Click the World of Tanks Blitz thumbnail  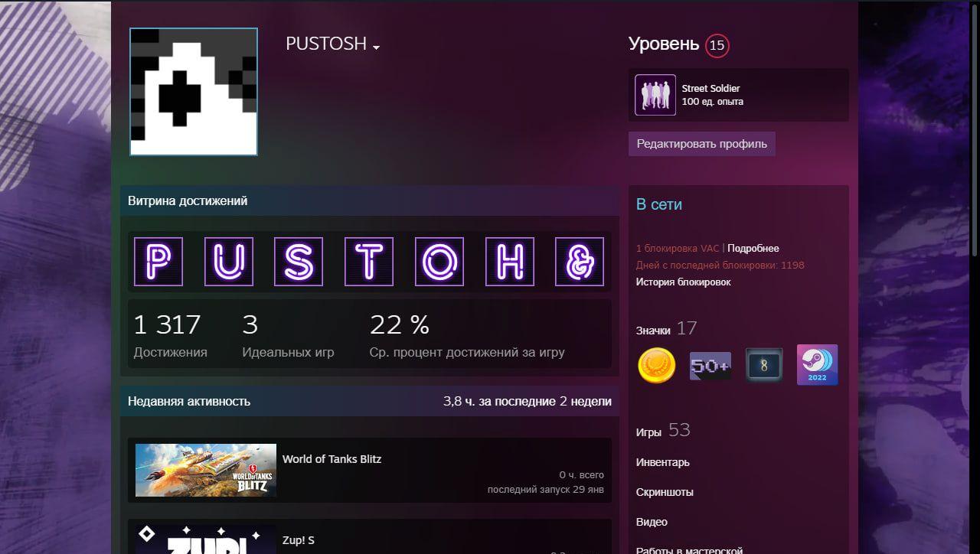(206, 470)
